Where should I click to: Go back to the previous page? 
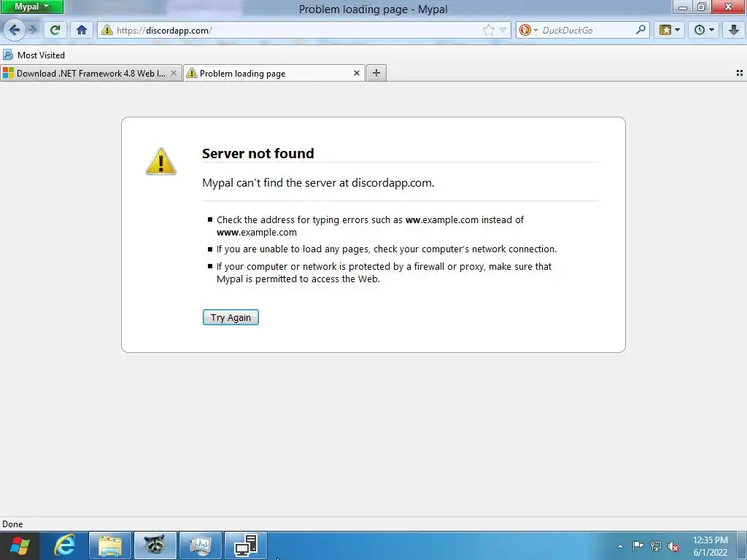15,30
